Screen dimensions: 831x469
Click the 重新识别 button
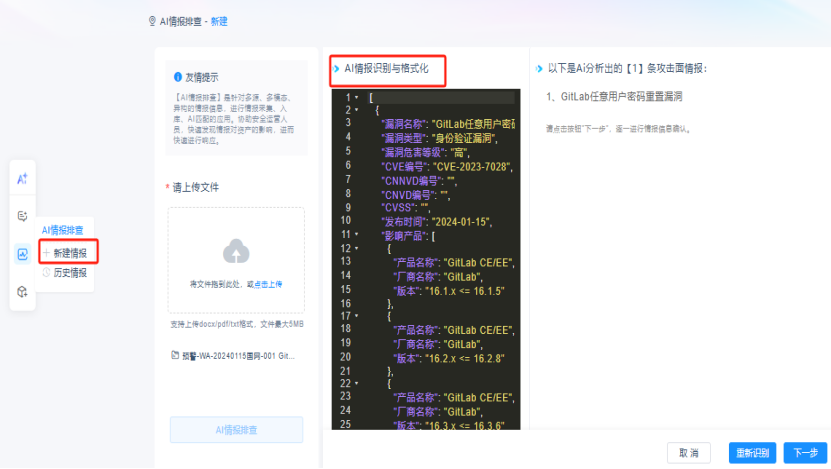(x=752, y=453)
